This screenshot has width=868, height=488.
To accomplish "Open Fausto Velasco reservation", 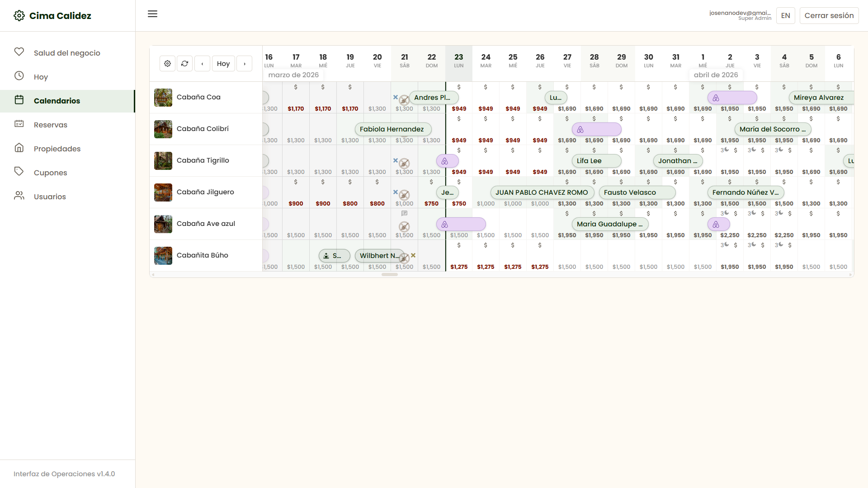I will point(637,192).
